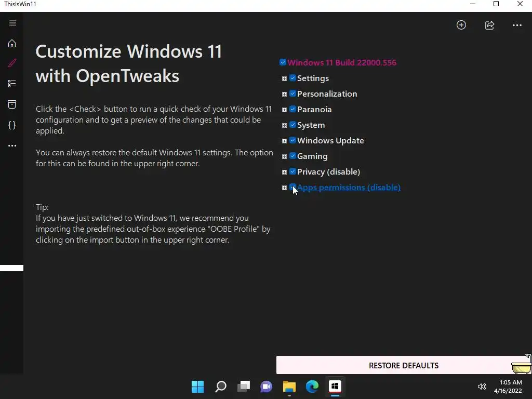532x399 pixels.
Task: Toggle the System checkbox
Action: click(292, 125)
